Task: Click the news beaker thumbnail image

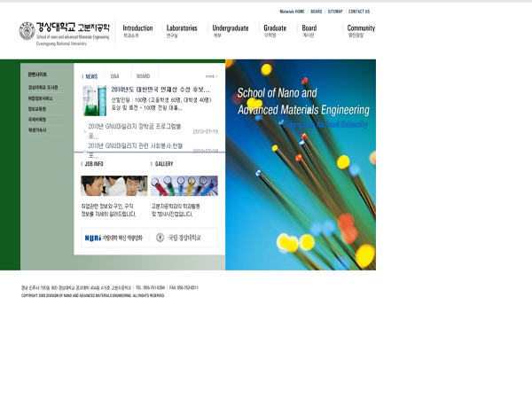Action: pos(94,101)
